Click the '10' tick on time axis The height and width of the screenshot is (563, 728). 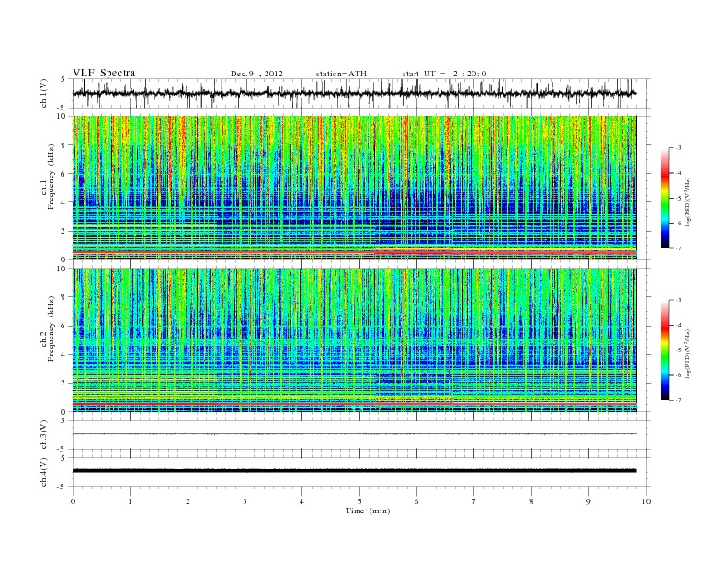tap(646, 501)
